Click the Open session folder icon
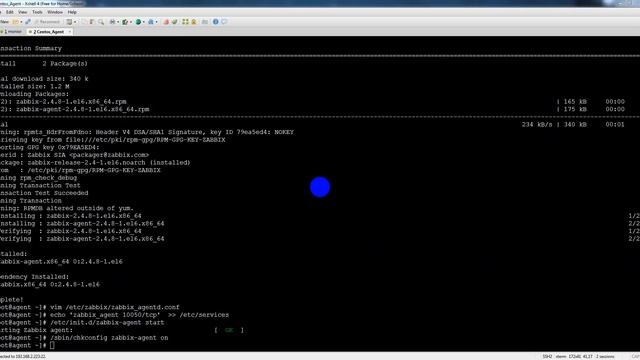Image resolution: width=640 pixels, height=360 pixels. 16,22
